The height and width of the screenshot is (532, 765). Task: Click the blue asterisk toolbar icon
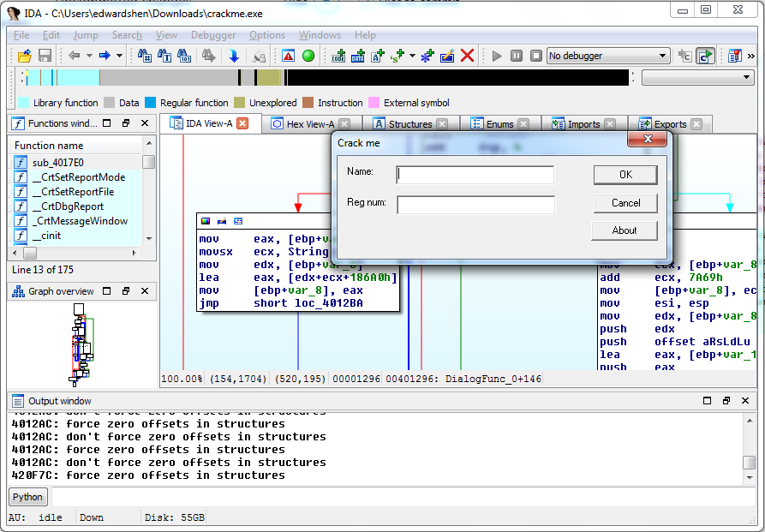coord(427,56)
